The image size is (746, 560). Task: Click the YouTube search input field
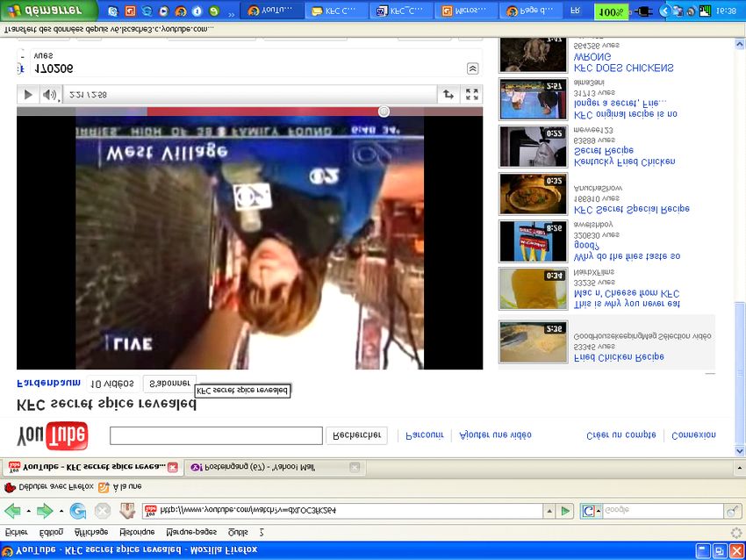216,435
